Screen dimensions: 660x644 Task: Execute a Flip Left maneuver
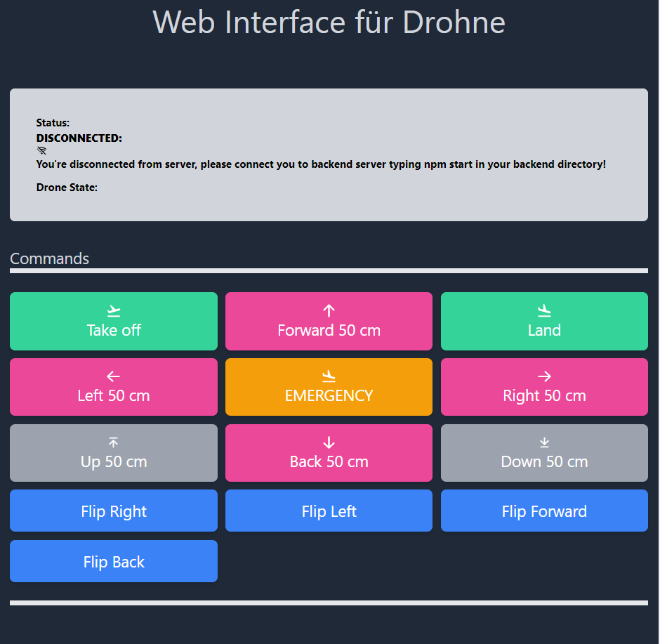pyautogui.click(x=329, y=511)
